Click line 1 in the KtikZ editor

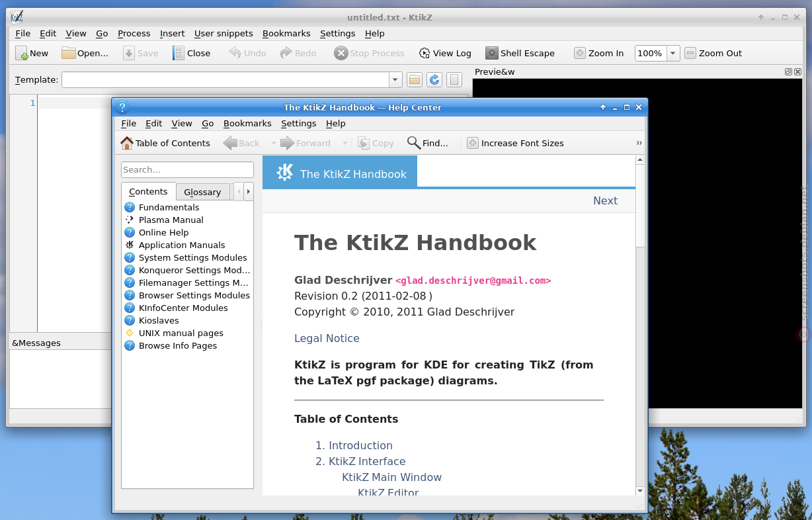(251, 103)
